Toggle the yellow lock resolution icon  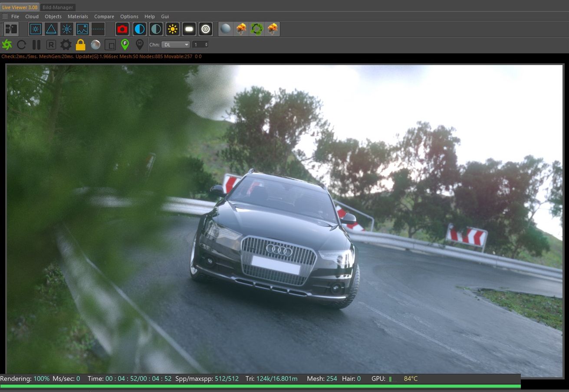(80, 44)
